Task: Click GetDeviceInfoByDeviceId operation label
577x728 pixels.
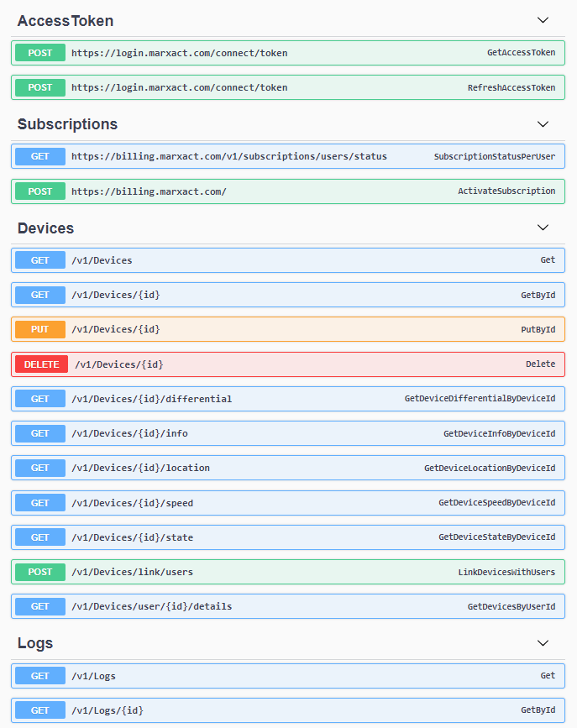Action: click(500, 433)
